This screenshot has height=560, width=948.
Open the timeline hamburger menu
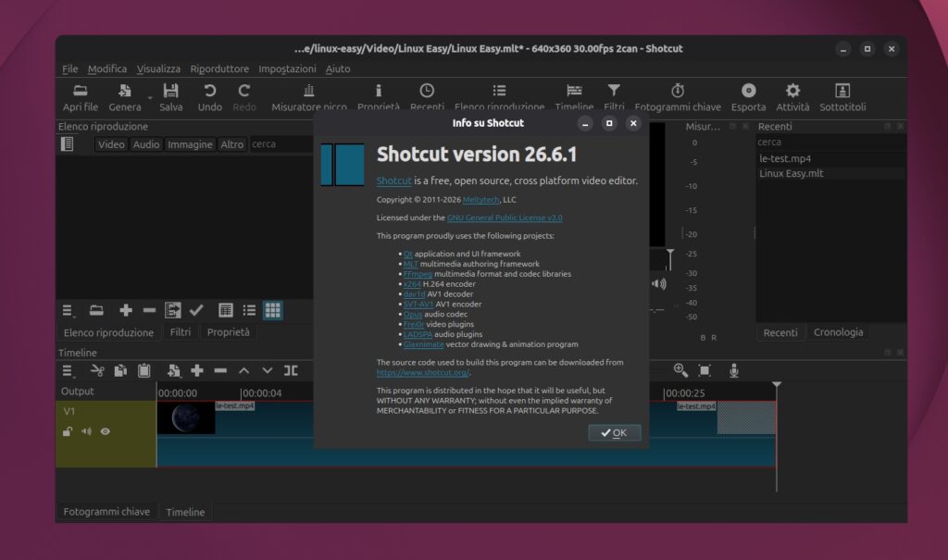coord(68,371)
